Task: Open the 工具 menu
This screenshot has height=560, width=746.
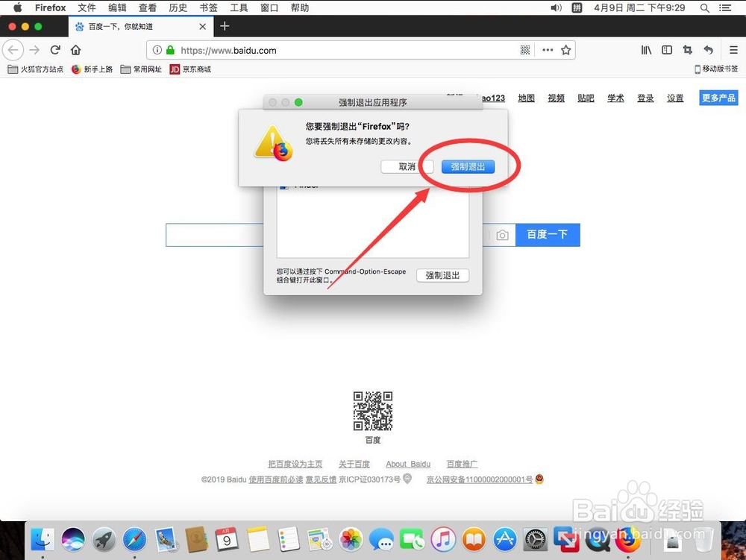Action: (239, 7)
